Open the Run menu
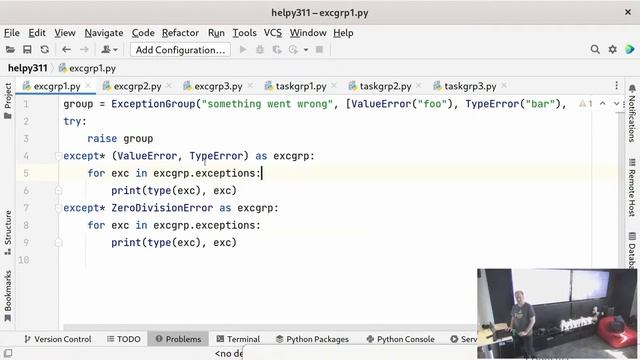 pyautogui.click(x=216, y=33)
